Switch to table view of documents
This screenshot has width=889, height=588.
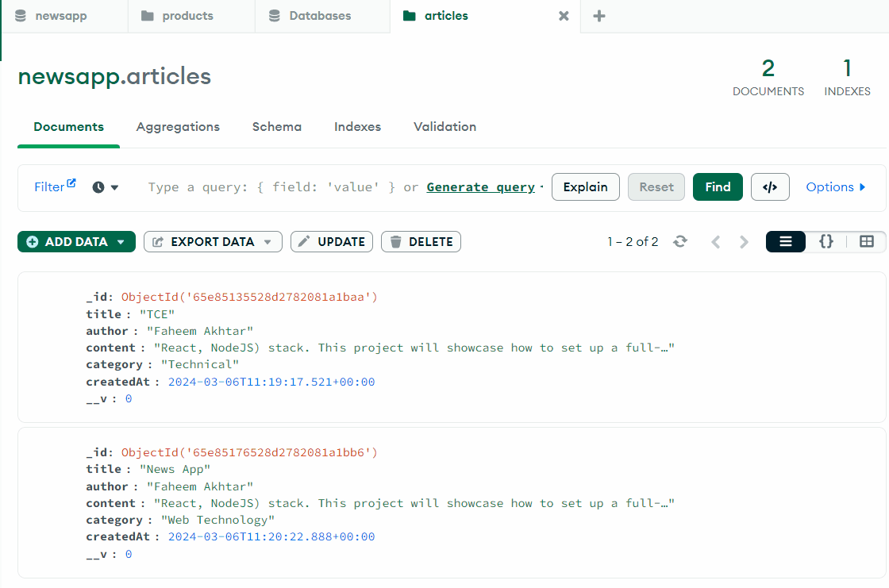(867, 242)
